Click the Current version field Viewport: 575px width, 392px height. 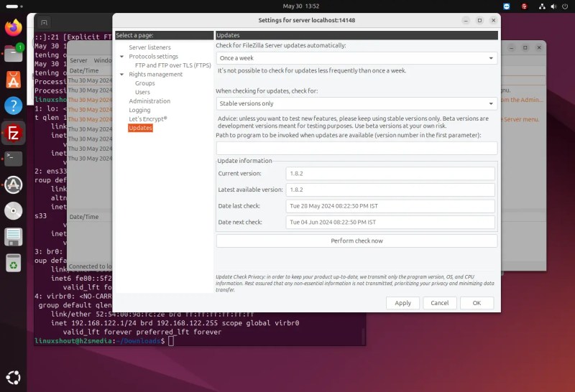click(x=390, y=174)
